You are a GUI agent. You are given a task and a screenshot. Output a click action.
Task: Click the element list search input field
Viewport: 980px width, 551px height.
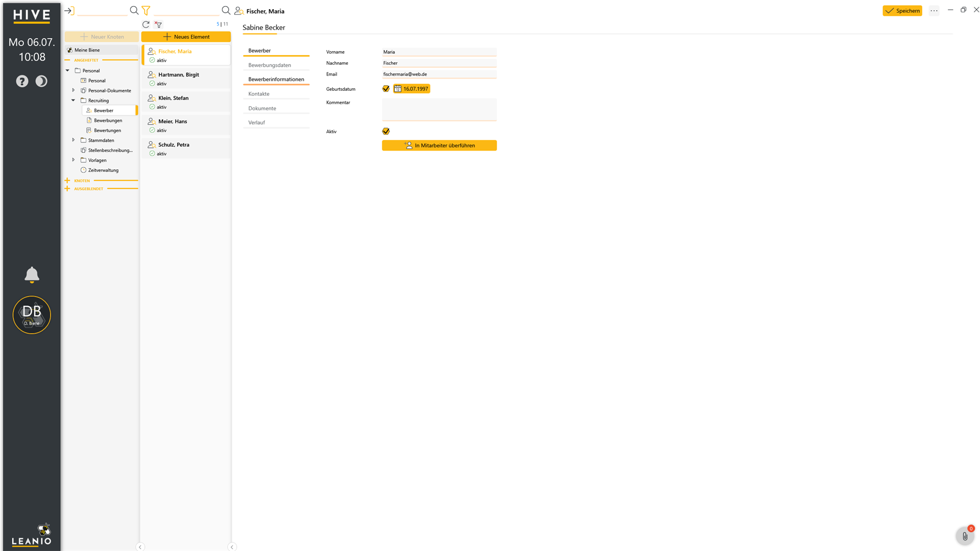(x=186, y=11)
